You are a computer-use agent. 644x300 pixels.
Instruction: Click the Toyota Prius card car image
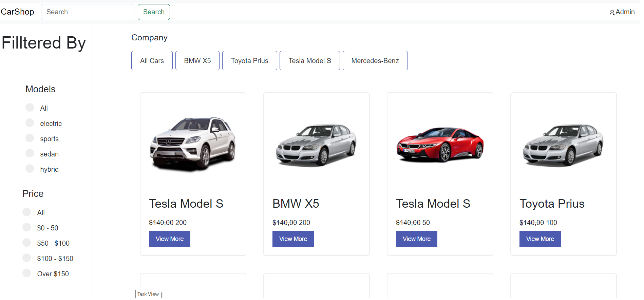563,145
